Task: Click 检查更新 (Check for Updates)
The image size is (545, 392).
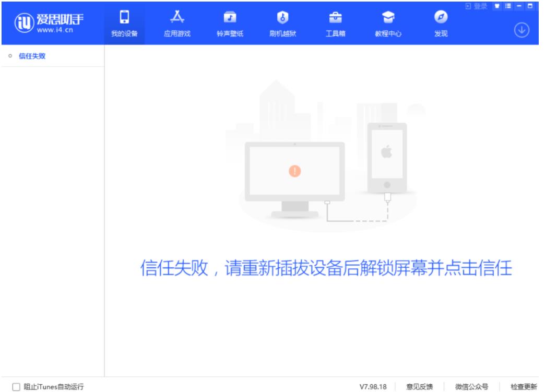Action: [x=523, y=387]
